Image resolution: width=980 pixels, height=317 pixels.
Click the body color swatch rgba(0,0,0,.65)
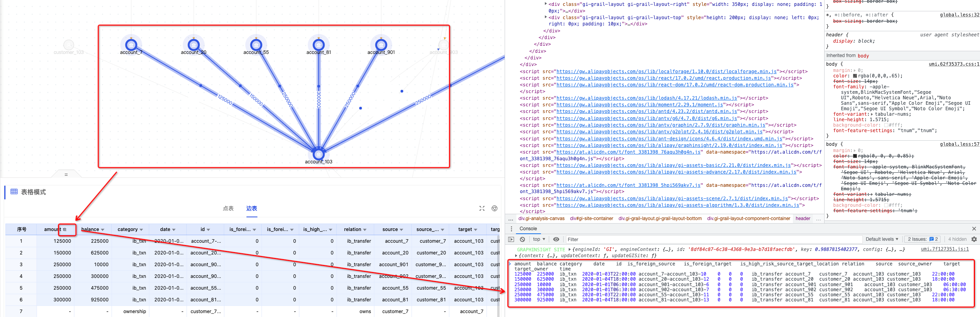tap(855, 76)
